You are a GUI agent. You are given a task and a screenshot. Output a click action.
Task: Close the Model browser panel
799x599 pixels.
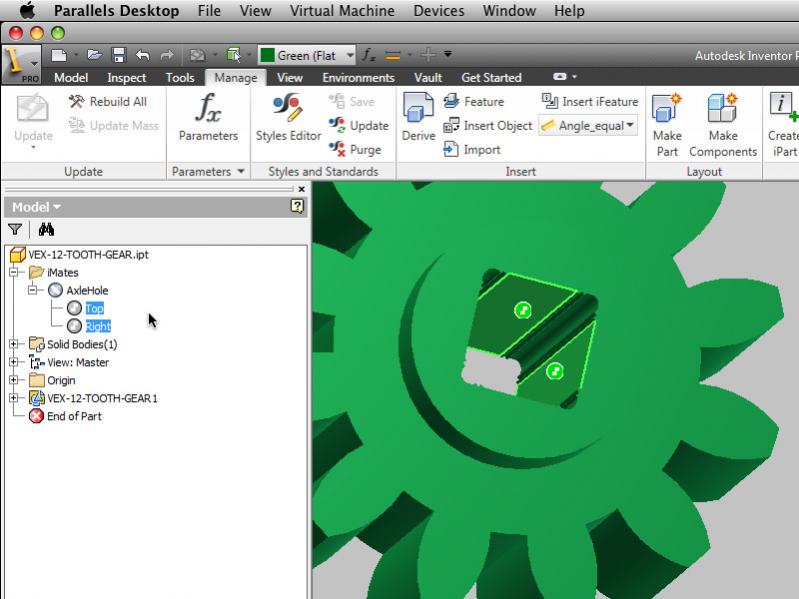pos(301,189)
